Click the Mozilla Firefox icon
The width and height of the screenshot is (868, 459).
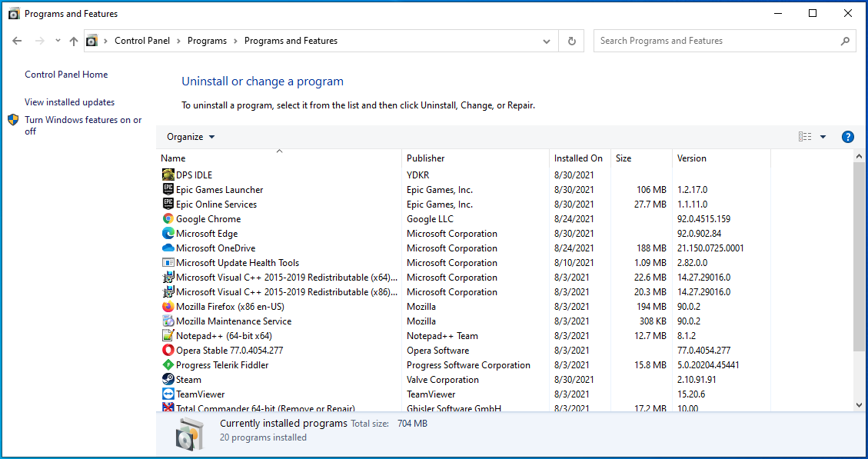[168, 307]
